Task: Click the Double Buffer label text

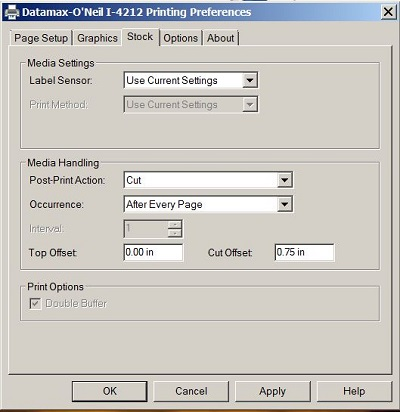Action: [x=76, y=304]
